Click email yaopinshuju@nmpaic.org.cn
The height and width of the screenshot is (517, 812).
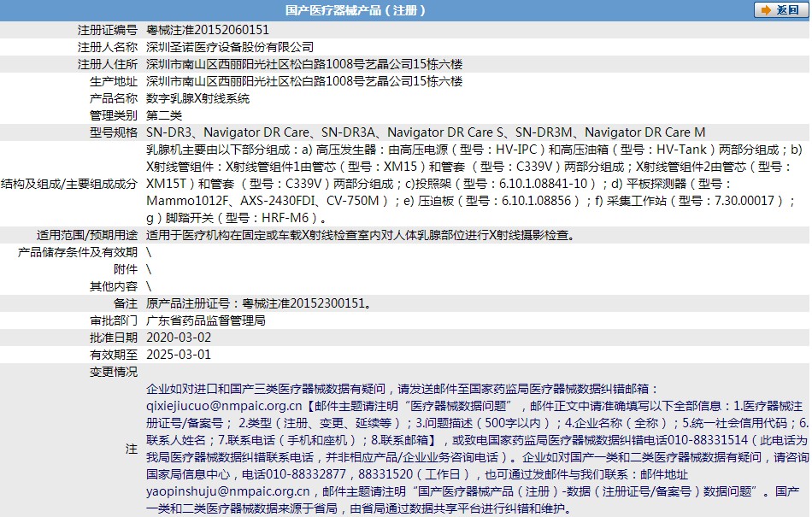click(x=228, y=491)
